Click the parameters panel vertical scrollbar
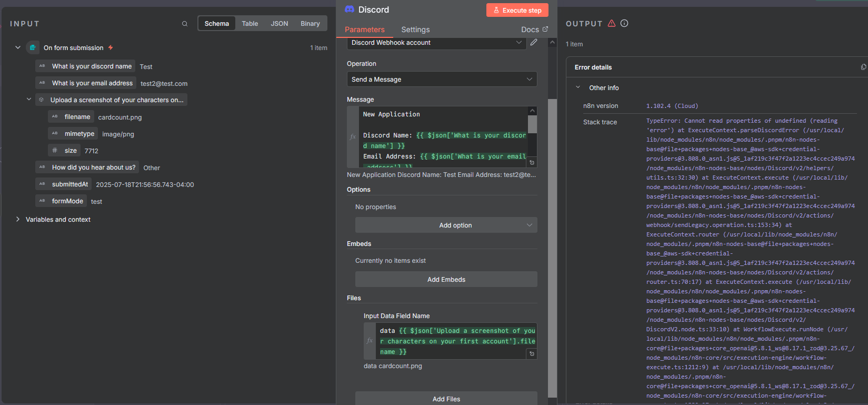Screen dimensions: 868x405 (x=552, y=248)
